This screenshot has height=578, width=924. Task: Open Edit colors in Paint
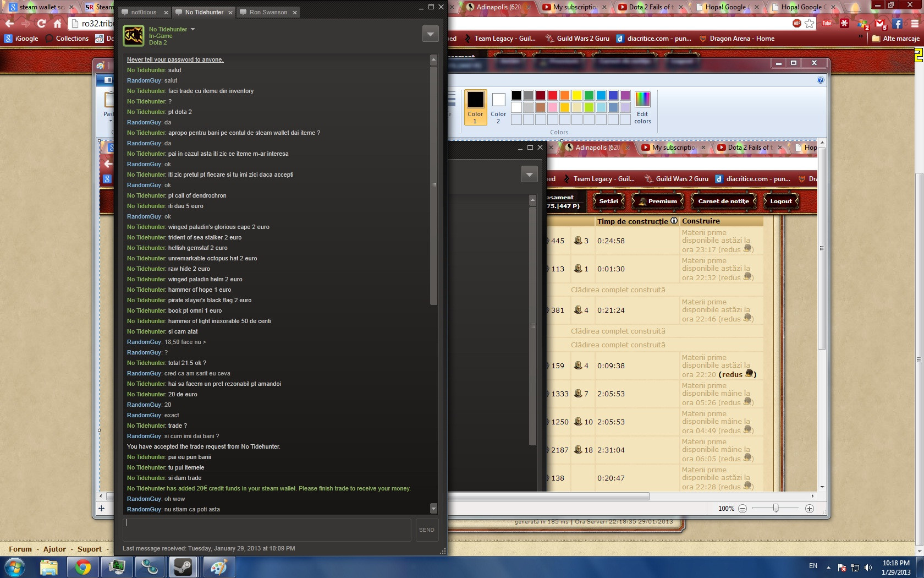click(642, 107)
